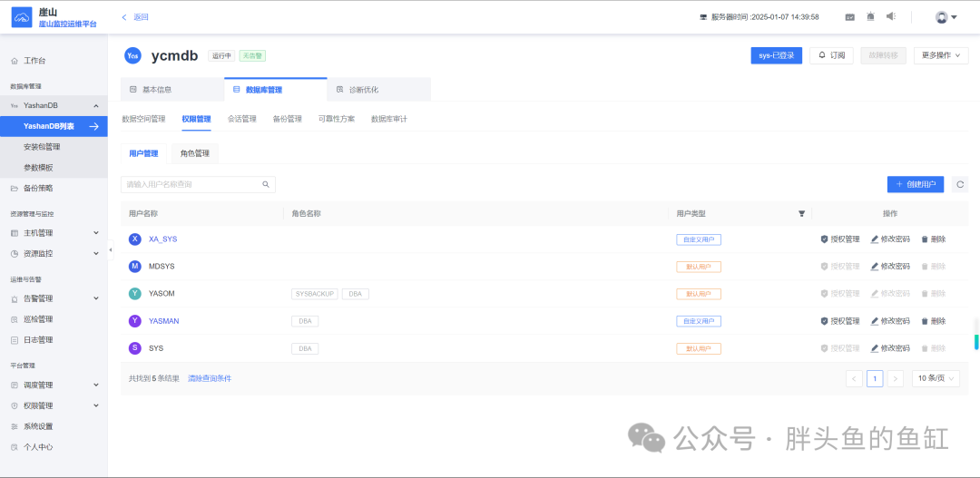Open the user avatar menu
980x478 pixels.
click(x=946, y=17)
